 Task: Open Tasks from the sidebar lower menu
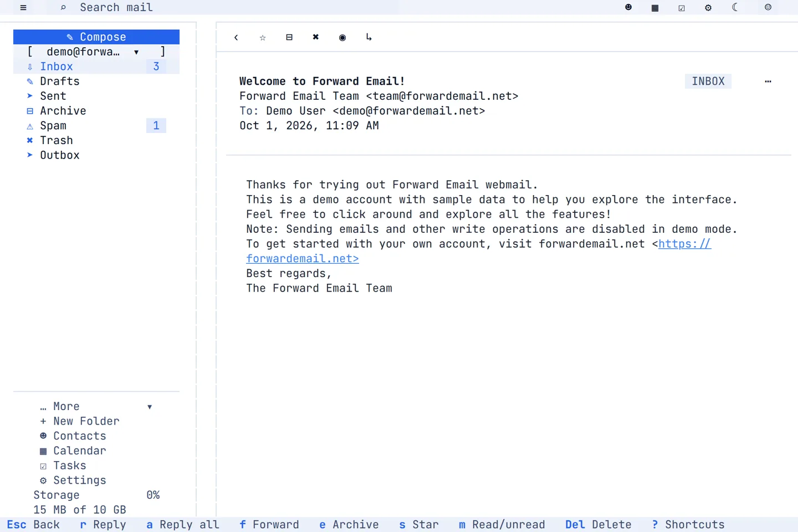(x=63, y=465)
